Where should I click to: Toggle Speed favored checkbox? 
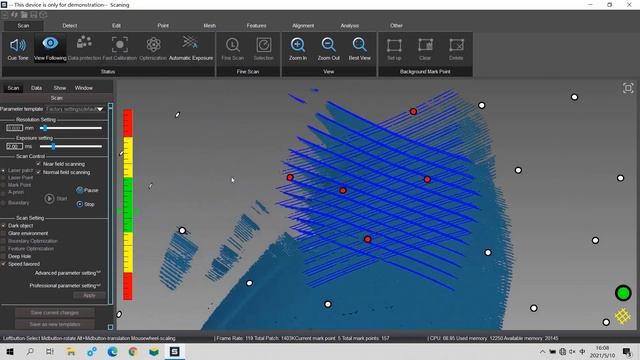4,264
